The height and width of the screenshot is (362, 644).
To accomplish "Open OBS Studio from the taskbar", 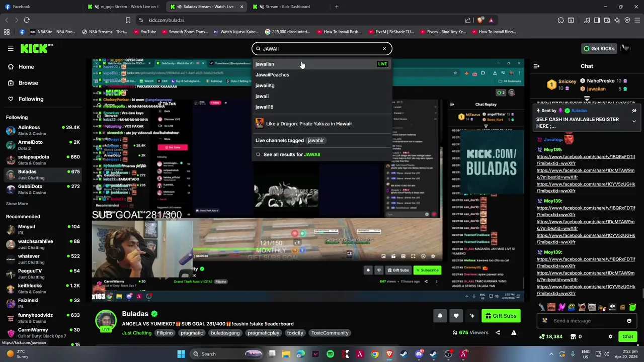I will click(448, 354).
